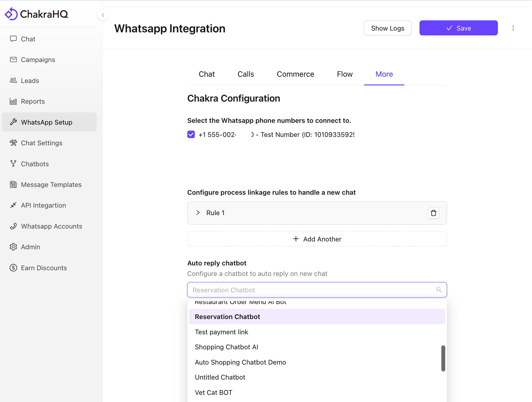Click the Reports bar chart icon
The image size is (532, 402).
pyautogui.click(x=13, y=101)
